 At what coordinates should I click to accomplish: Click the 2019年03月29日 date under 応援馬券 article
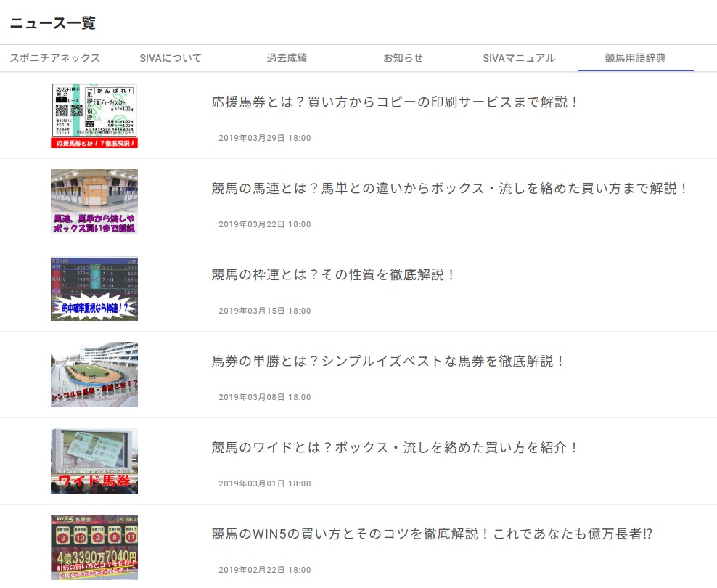[265, 138]
